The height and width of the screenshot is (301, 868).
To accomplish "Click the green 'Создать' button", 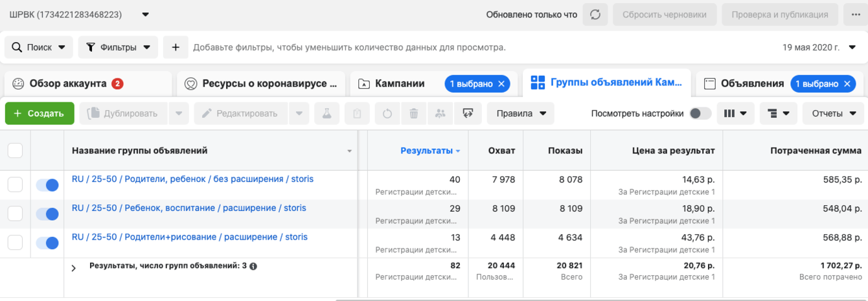I will point(39,113).
